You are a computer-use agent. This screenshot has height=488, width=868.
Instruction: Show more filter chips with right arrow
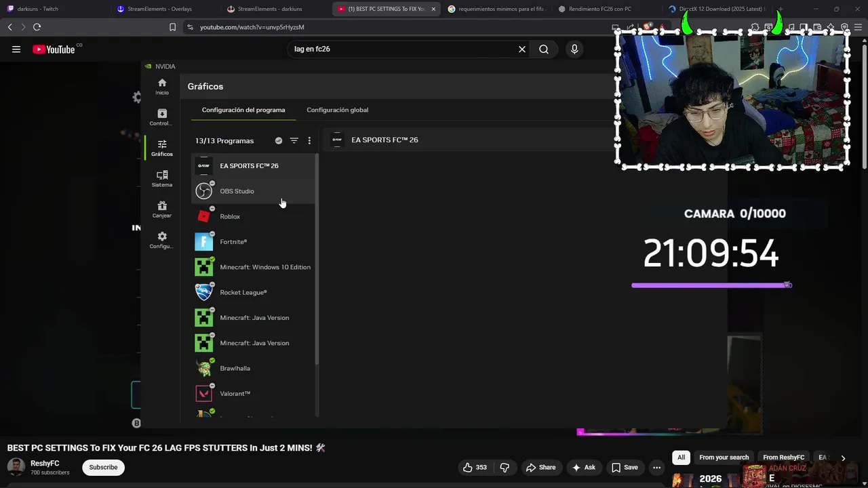843,457
